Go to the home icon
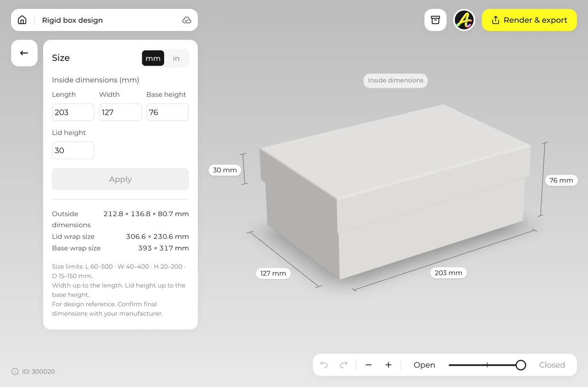Screen dimensions: 588x387 (x=22, y=20)
